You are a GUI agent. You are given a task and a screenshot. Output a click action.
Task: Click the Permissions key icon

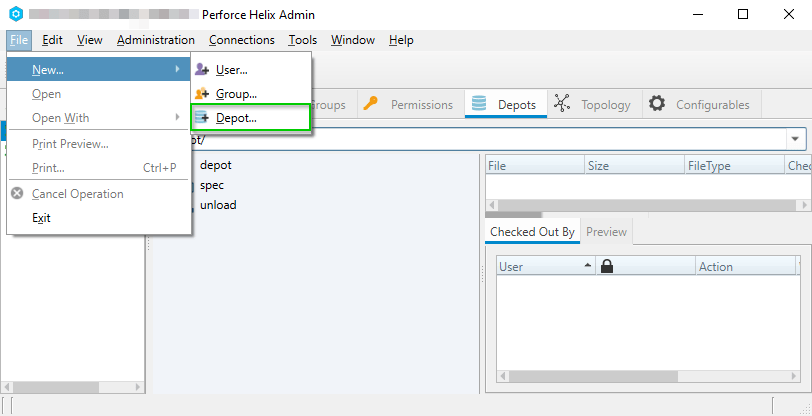coord(370,104)
